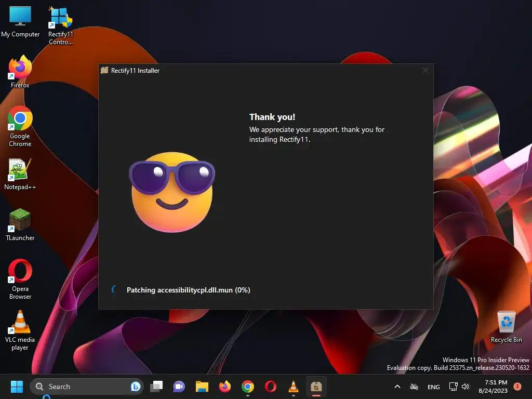Click the sunglasses emoji image
The image size is (532, 399).
coord(172,192)
